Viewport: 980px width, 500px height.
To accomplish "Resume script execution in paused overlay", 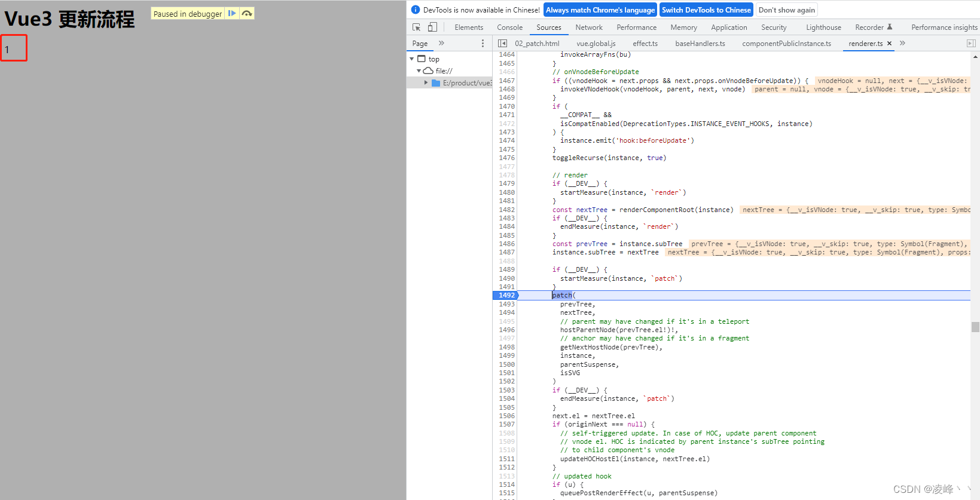I will 232,13.
